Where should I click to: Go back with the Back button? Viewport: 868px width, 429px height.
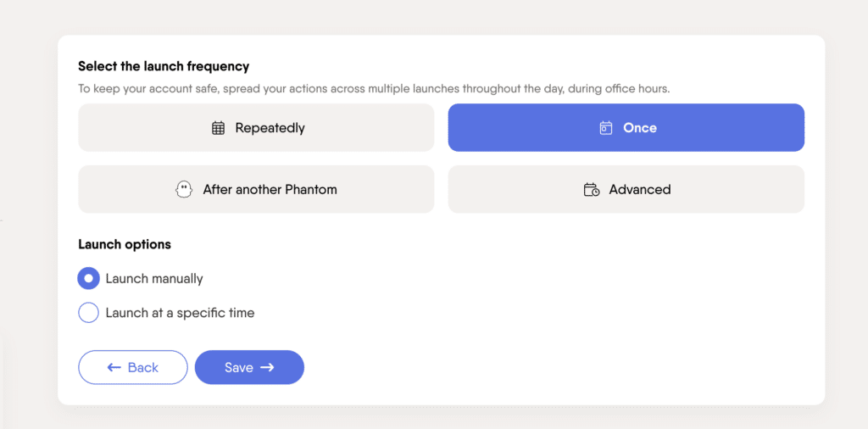pyautogui.click(x=133, y=367)
